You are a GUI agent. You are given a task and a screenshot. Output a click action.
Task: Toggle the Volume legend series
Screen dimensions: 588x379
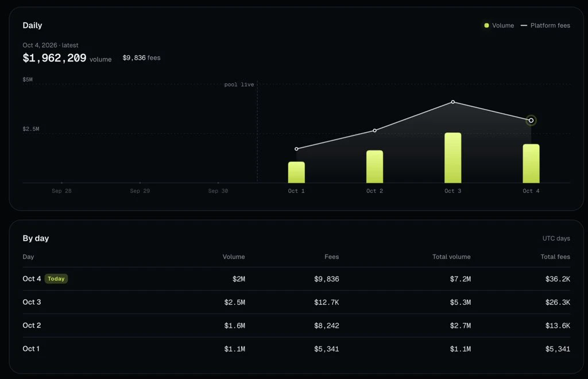click(499, 25)
